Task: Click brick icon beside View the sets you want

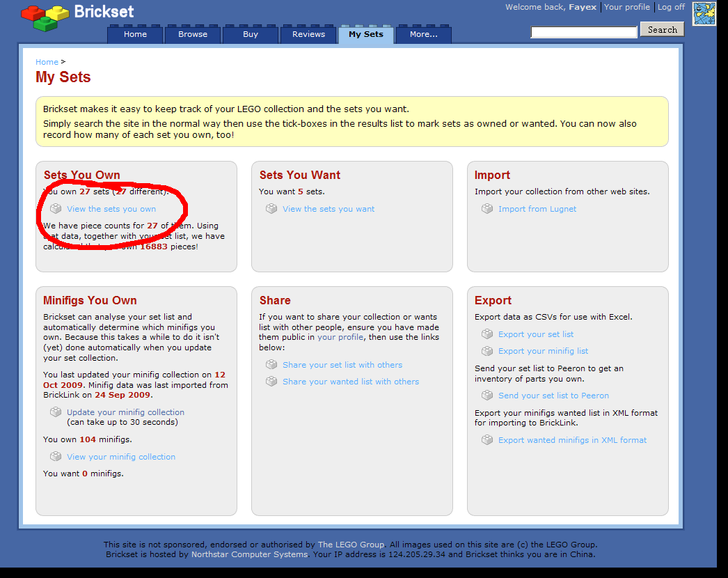Action: coord(271,209)
